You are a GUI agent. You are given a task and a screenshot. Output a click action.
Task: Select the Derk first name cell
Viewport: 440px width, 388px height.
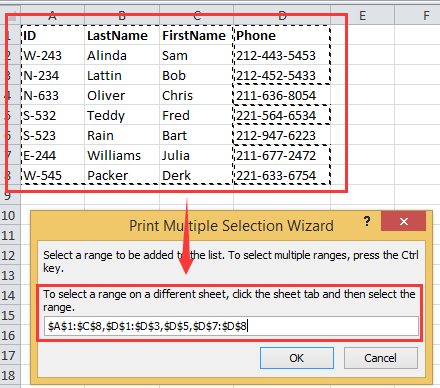[x=196, y=175]
